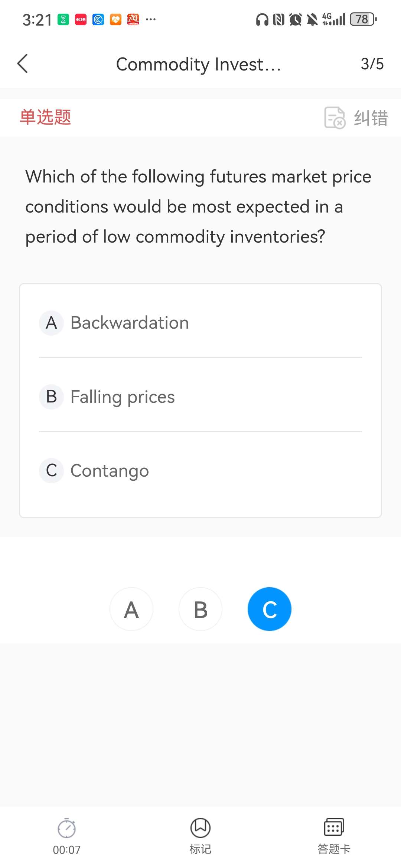Open the error correction (纠错) icon

pyautogui.click(x=335, y=118)
